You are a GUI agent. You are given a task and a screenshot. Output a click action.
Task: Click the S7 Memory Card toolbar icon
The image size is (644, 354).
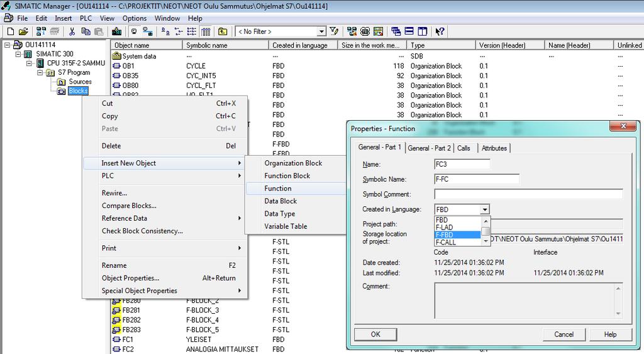[54, 31]
